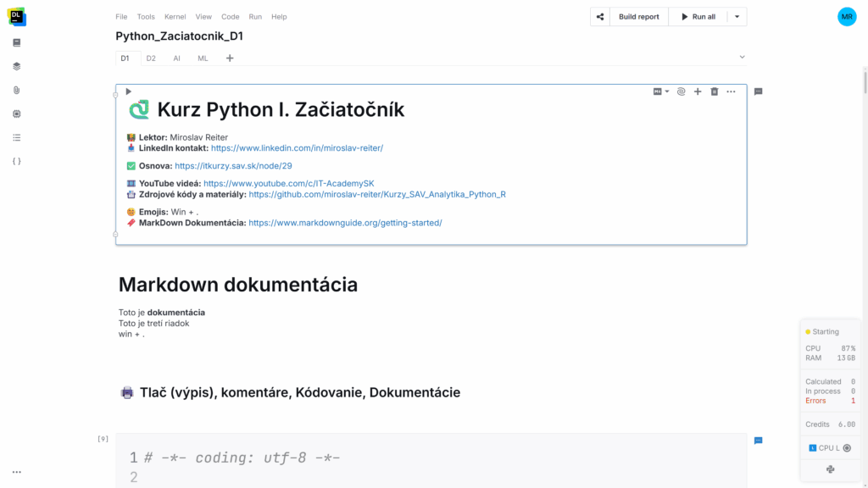This screenshot has width=868, height=488.
Task: Click the Run all button
Action: coord(698,17)
